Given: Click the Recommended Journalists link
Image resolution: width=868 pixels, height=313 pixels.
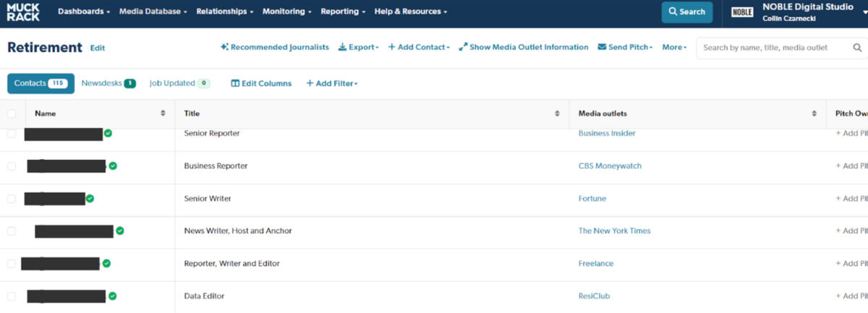Looking at the screenshot, I should pos(275,47).
